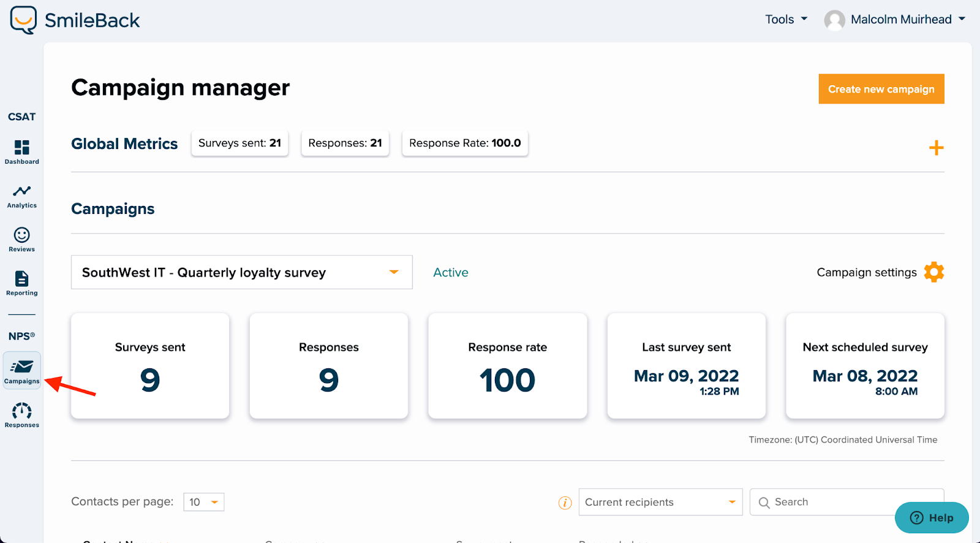Image resolution: width=980 pixels, height=543 pixels.
Task: Click the Campaign settings gear icon
Action: 934,272
